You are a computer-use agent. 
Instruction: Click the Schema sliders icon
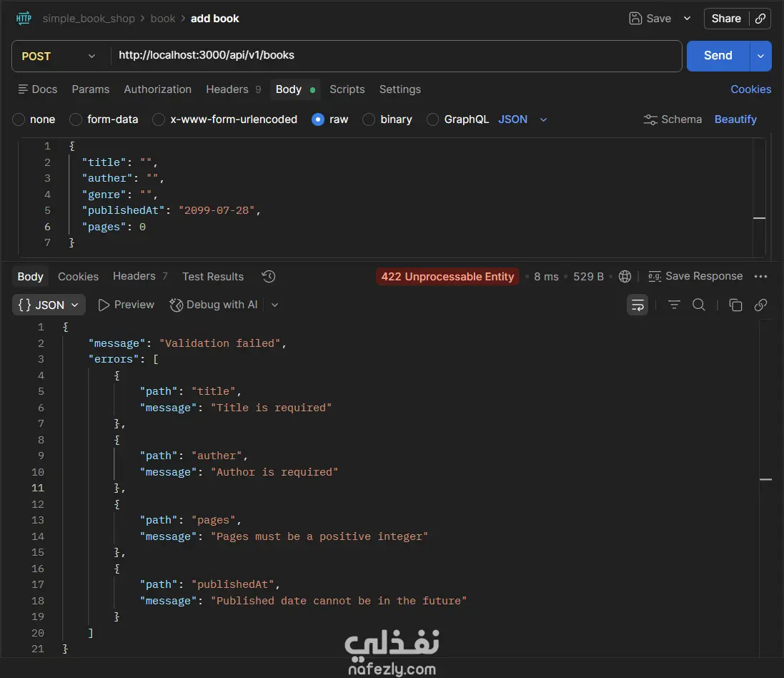click(x=650, y=119)
